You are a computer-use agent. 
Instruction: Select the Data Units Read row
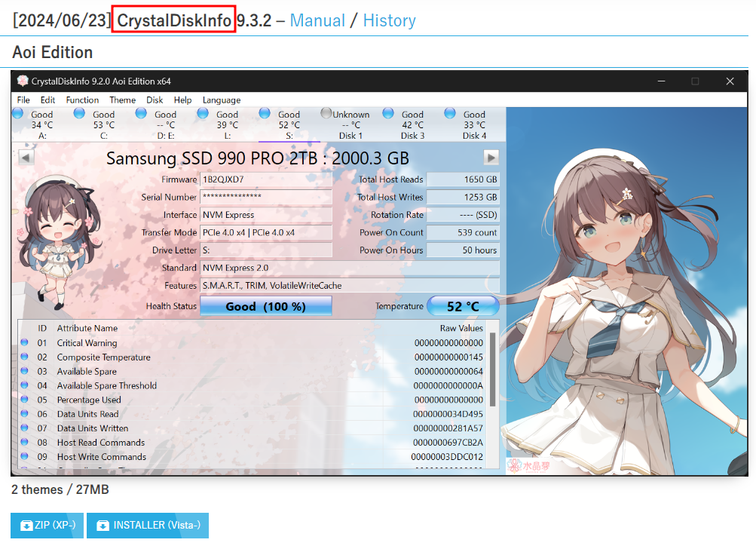[252, 414]
